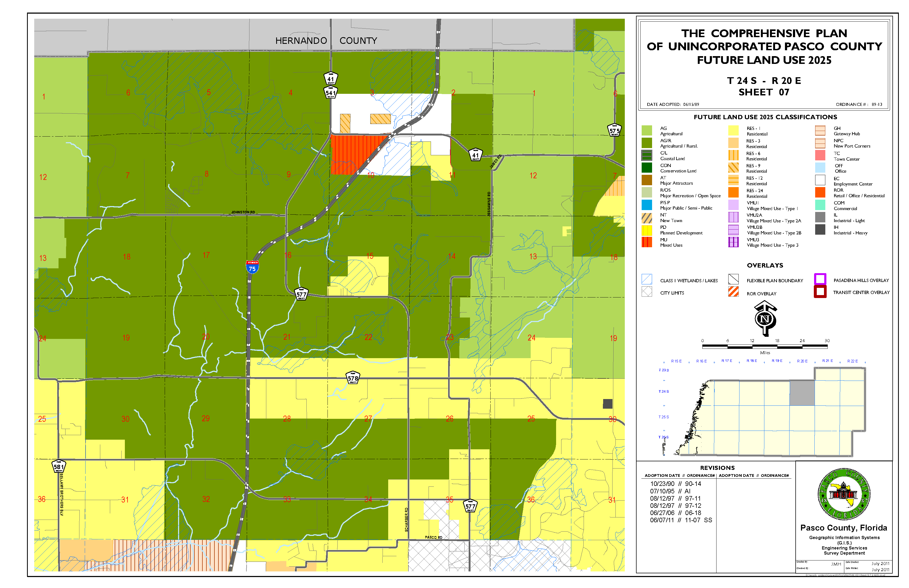
Task: Click the route 575 road shield
Action: click(x=614, y=131)
